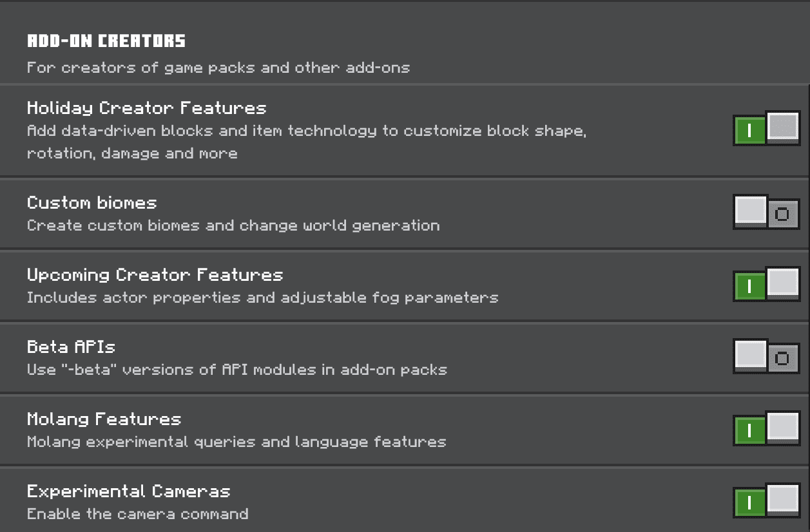Click the 'Add data-driven blocks' description text
Screen dimensions: 810x532
coord(307,142)
